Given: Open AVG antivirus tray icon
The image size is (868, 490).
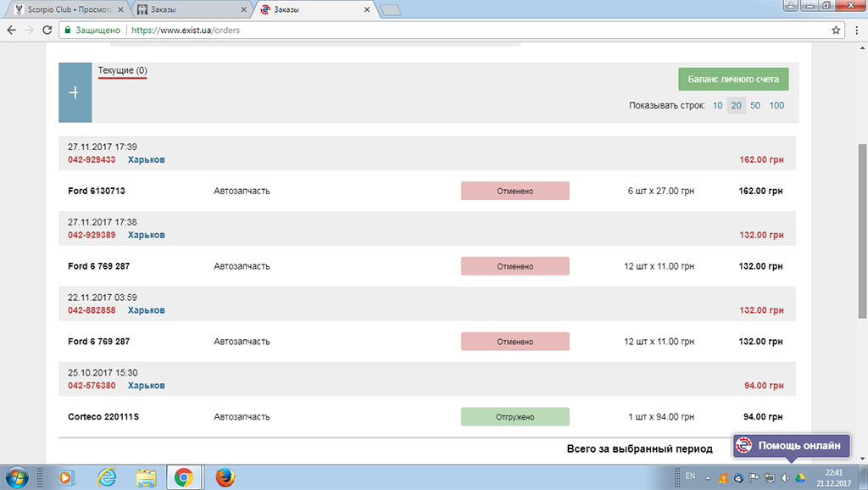Looking at the screenshot, I should tap(723, 476).
